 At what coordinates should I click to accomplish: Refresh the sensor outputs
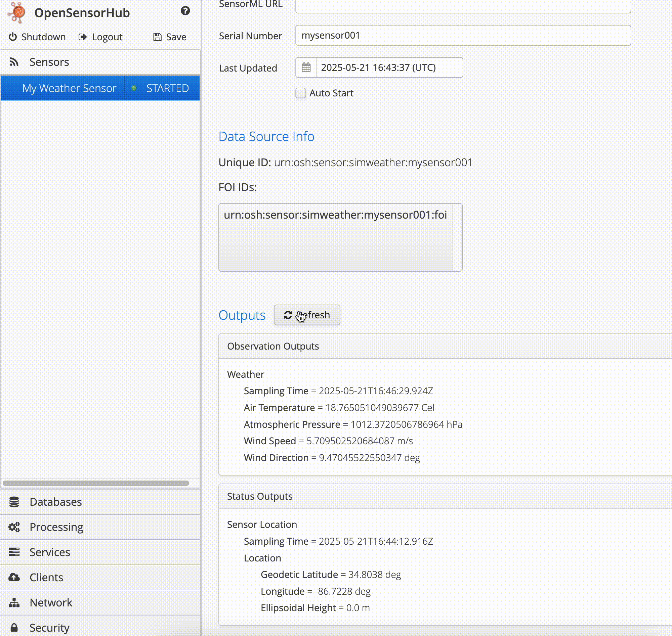(307, 315)
